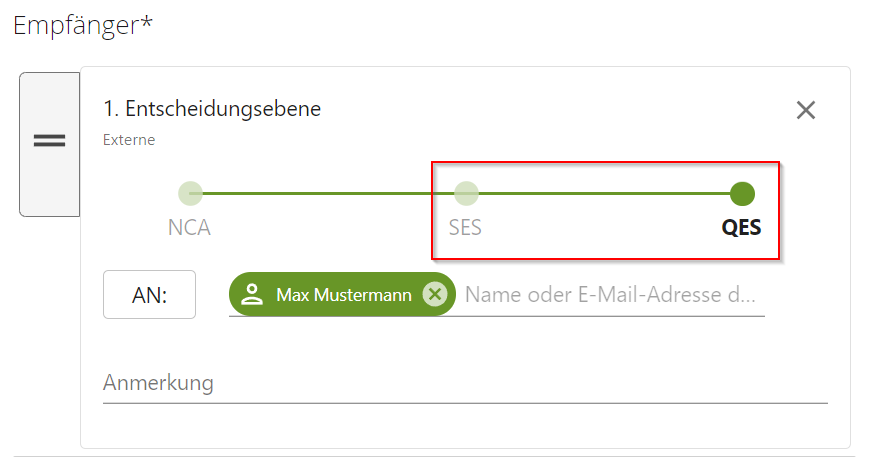The image size is (870, 457).
Task: Click the slider track between NCA and SES
Action: coord(328,193)
